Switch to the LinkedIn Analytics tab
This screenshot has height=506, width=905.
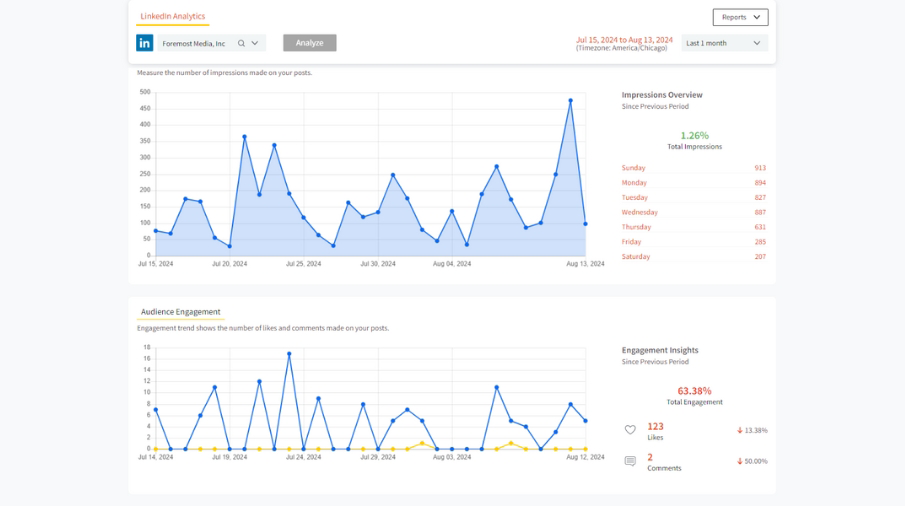point(172,17)
